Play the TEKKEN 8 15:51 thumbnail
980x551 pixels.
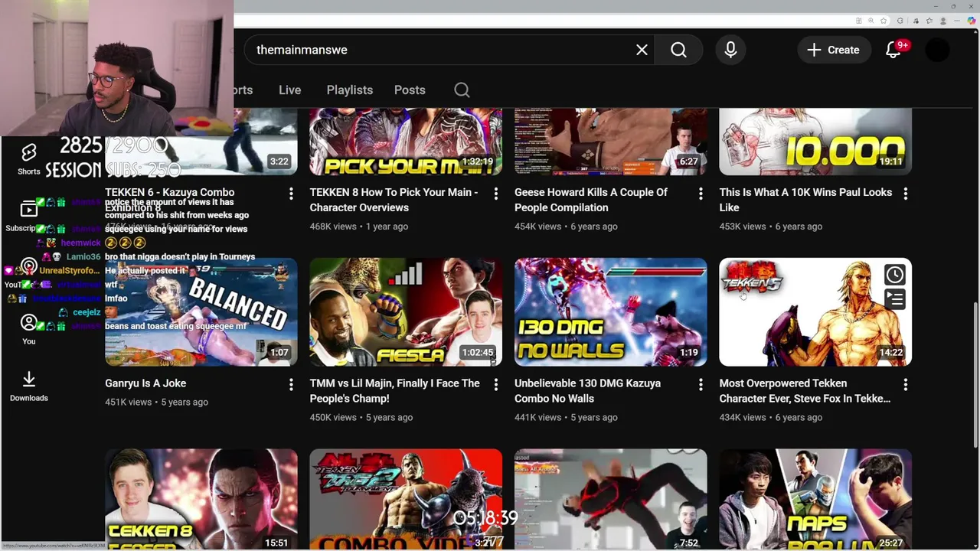[x=201, y=499]
